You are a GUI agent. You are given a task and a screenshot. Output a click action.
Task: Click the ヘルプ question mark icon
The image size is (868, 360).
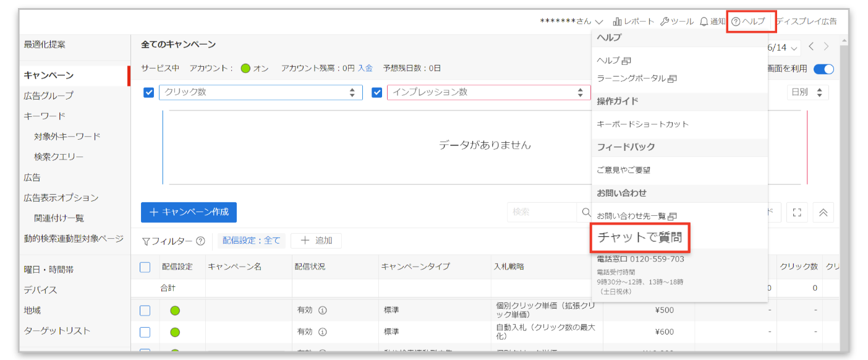pos(736,22)
